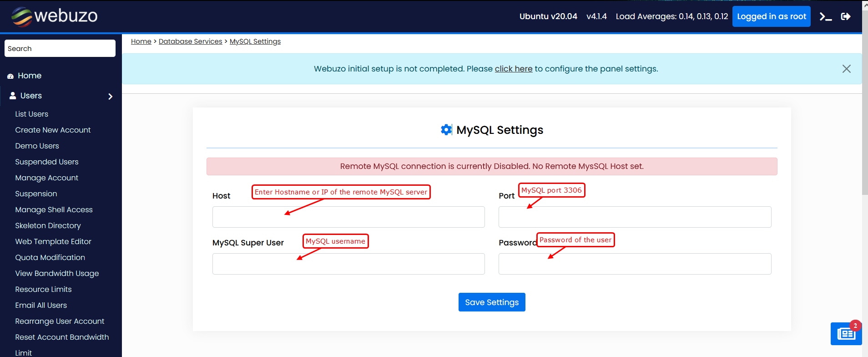Click the Save Settings button
The width and height of the screenshot is (868, 357).
point(492,302)
